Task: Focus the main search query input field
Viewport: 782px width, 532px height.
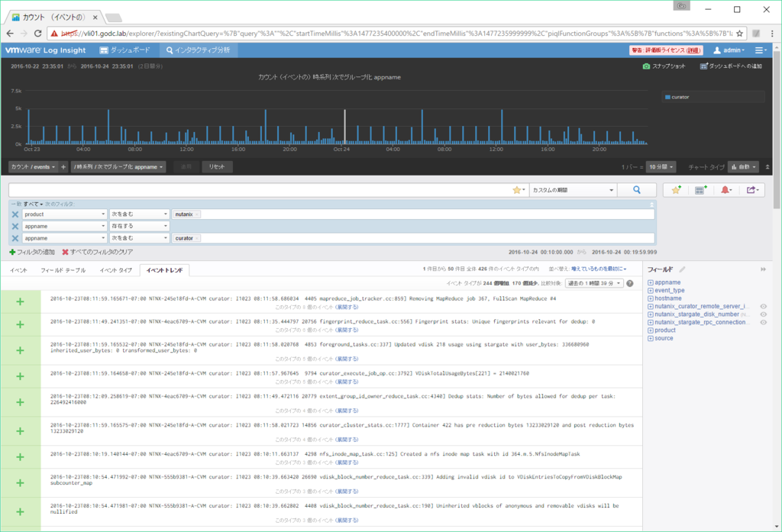Action: (260, 190)
